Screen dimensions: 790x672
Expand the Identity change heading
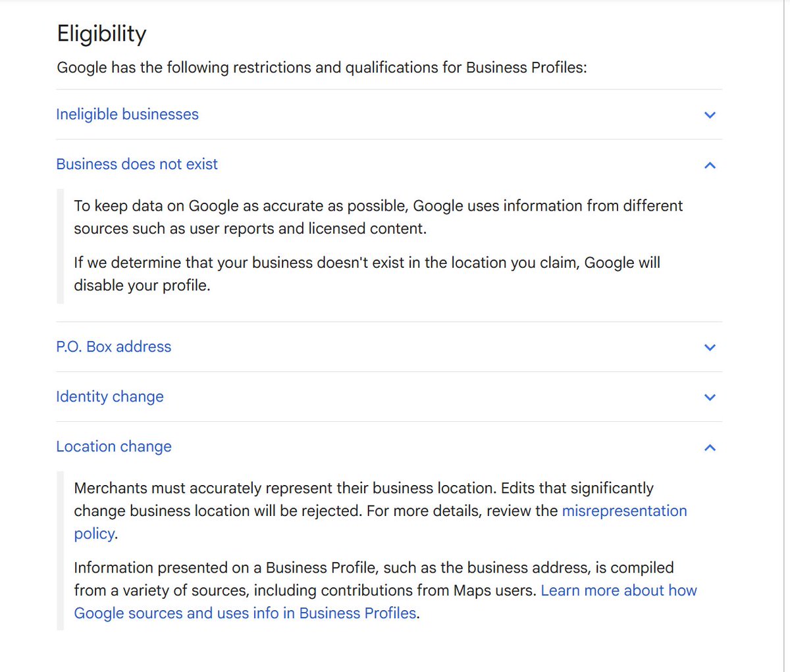point(110,396)
